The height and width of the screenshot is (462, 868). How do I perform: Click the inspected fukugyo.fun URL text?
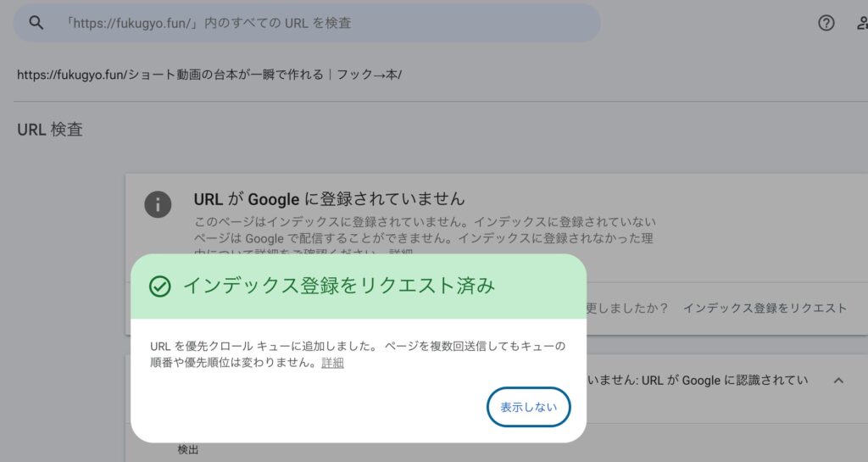pyautogui.click(x=209, y=75)
